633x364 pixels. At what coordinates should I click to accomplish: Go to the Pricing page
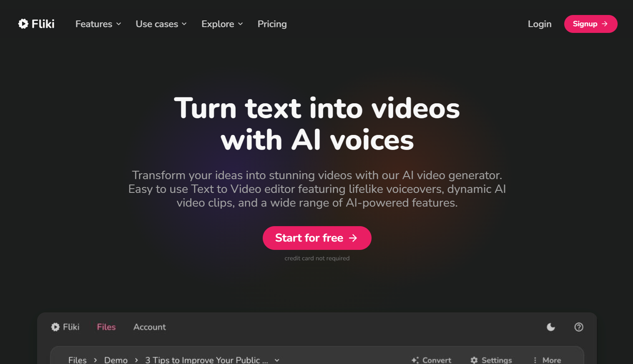[272, 24]
